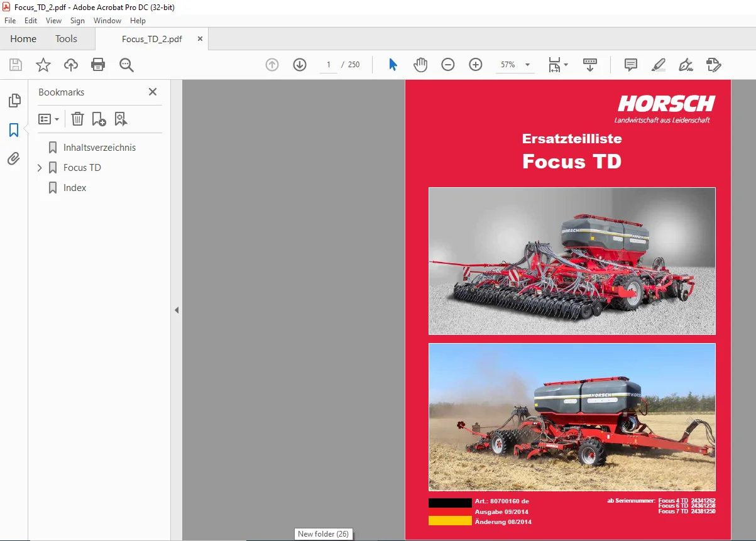Viewport: 756px width, 541px height.
Task: Add this file to starred with star icon
Action: click(x=43, y=65)
